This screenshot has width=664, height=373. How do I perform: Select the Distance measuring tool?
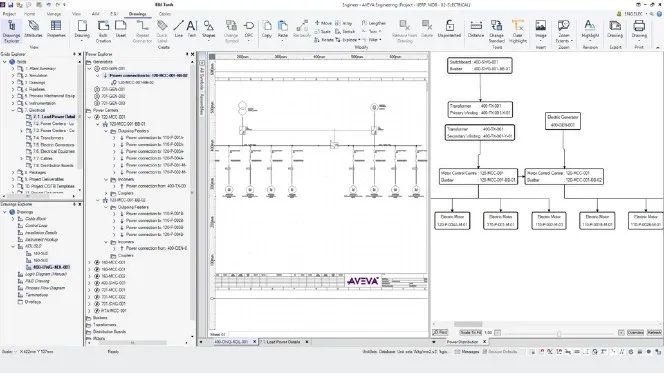[476, 29]
